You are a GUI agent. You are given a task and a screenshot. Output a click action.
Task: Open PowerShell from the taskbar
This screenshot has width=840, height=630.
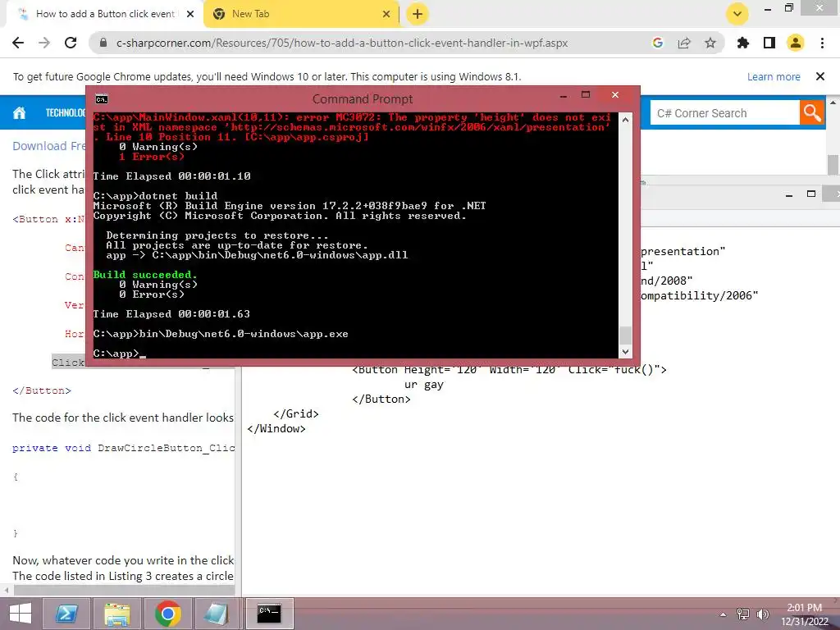(66, 614)
